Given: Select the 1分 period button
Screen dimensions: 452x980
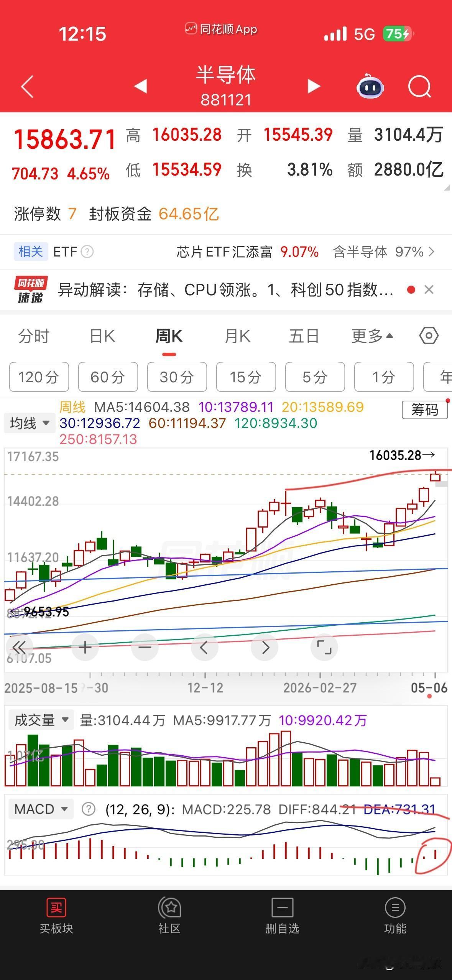Looking at the screenshot, I should coord(384,377).
